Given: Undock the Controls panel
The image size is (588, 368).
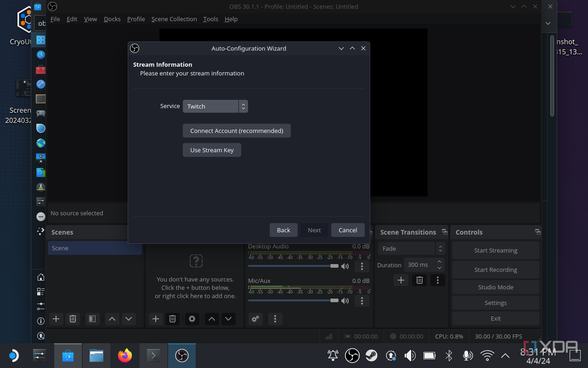Looking at the screenshot, I should (537, 232).
